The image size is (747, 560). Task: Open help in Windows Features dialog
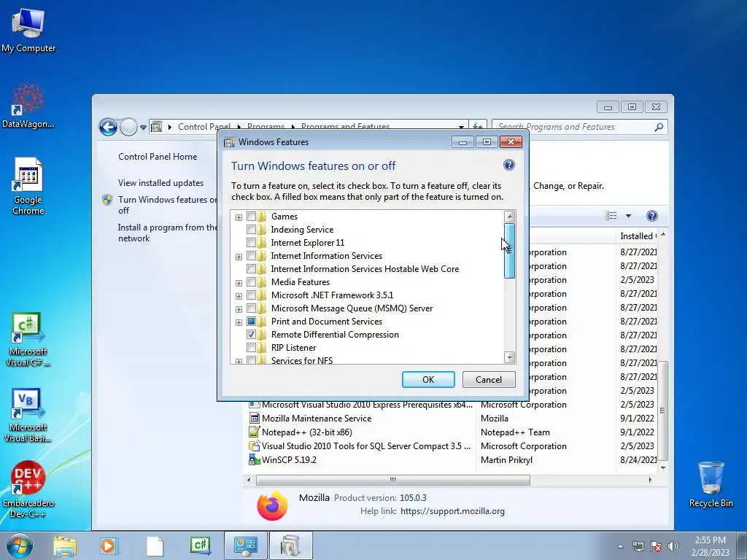tap(508, 165)
